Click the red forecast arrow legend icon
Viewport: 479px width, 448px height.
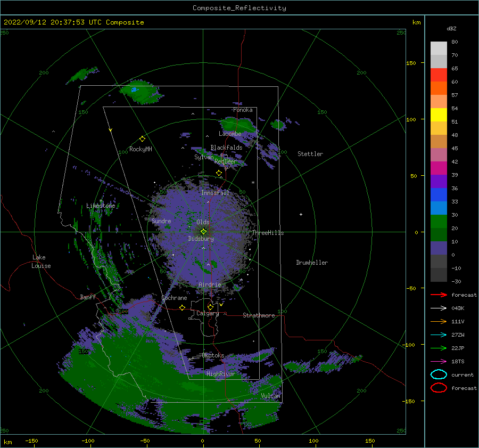coord(439,295)
